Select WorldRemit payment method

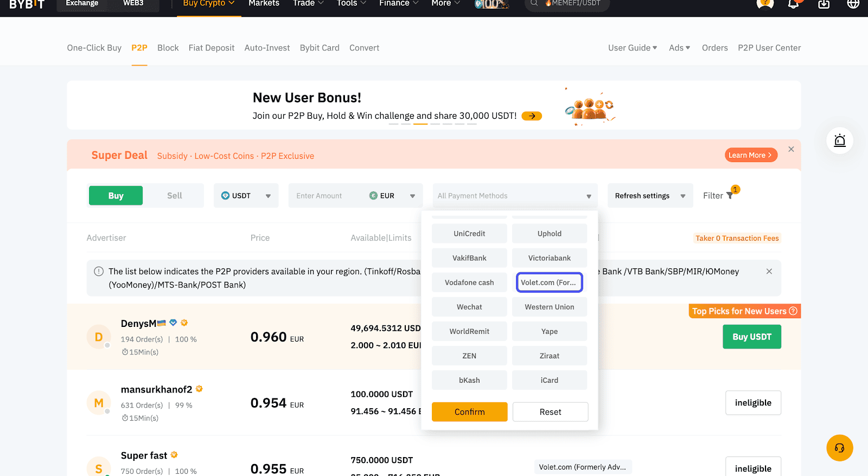click(x=469, y=331)
